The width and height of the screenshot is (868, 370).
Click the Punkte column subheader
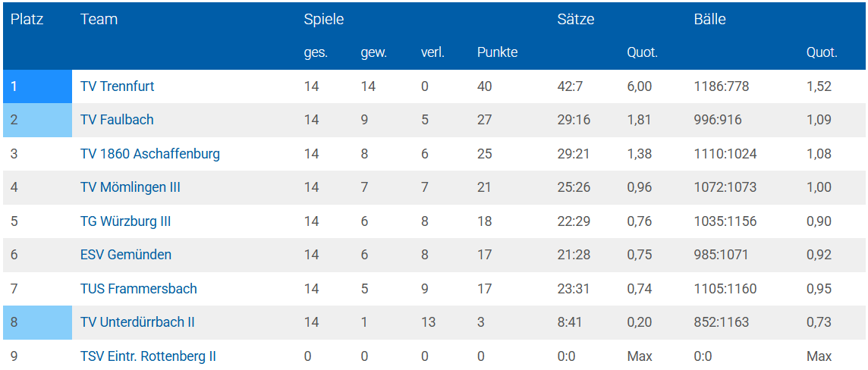497,53
